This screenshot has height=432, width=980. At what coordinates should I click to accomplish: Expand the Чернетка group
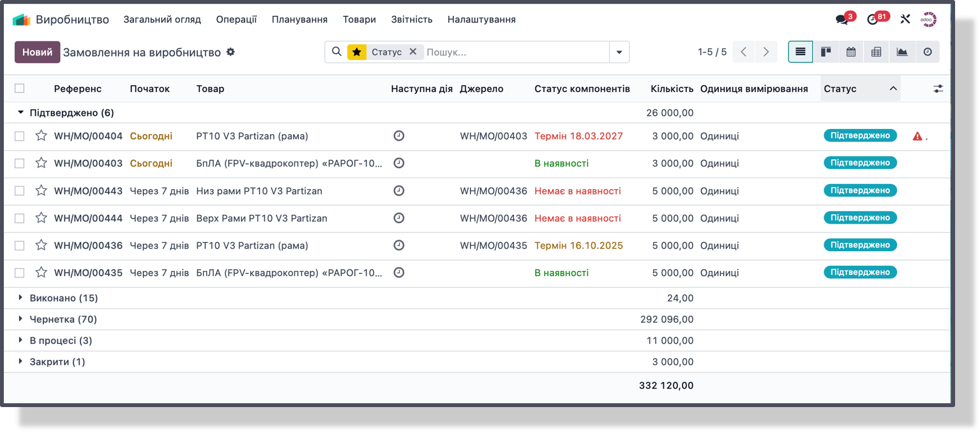coord(20,319)
